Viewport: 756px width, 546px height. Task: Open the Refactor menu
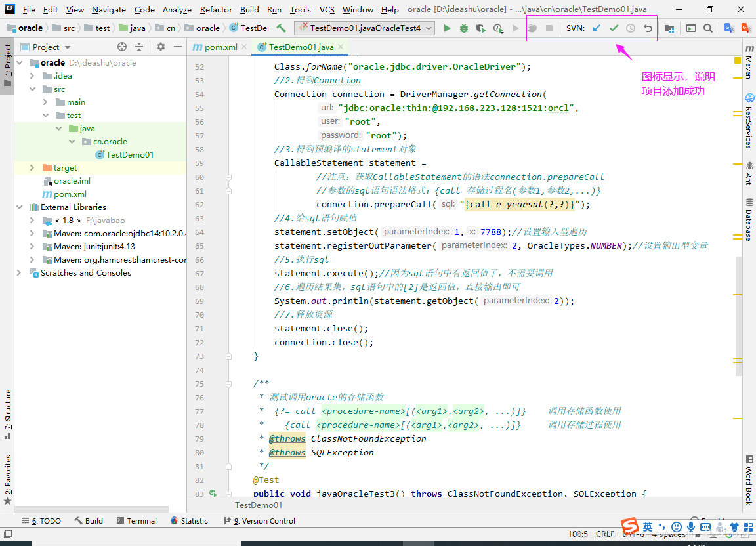(216, 9)
